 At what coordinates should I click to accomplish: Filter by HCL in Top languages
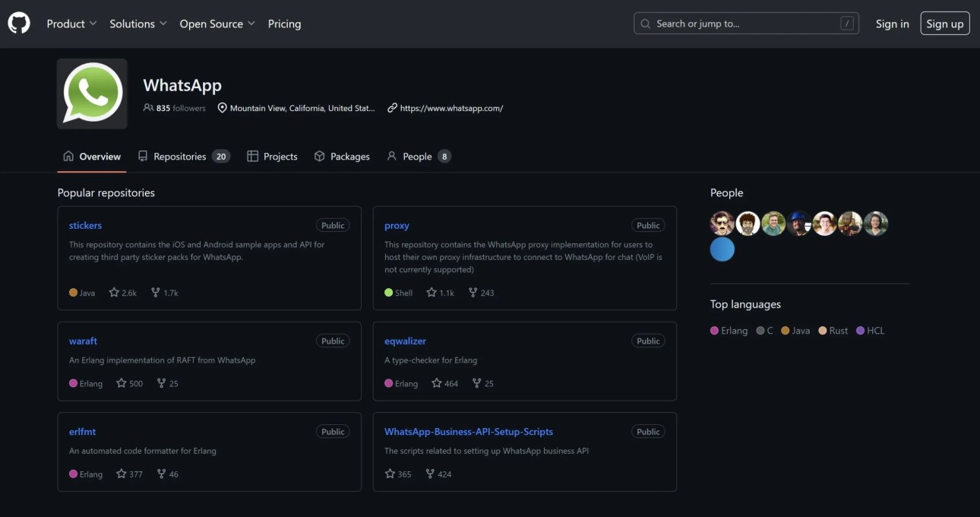point(871,331)
